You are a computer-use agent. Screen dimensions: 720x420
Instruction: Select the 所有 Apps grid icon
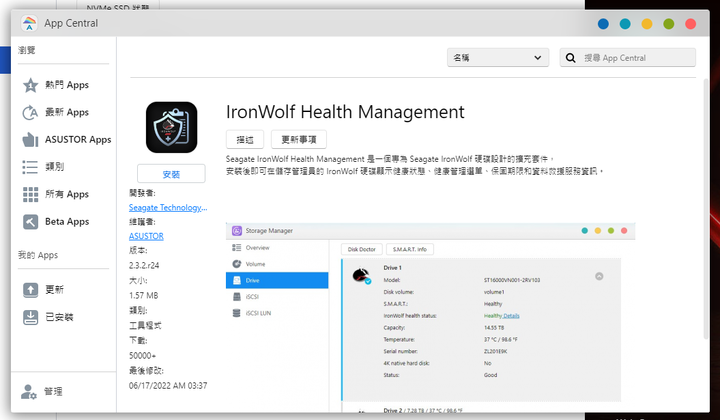(x=30, y=194)
